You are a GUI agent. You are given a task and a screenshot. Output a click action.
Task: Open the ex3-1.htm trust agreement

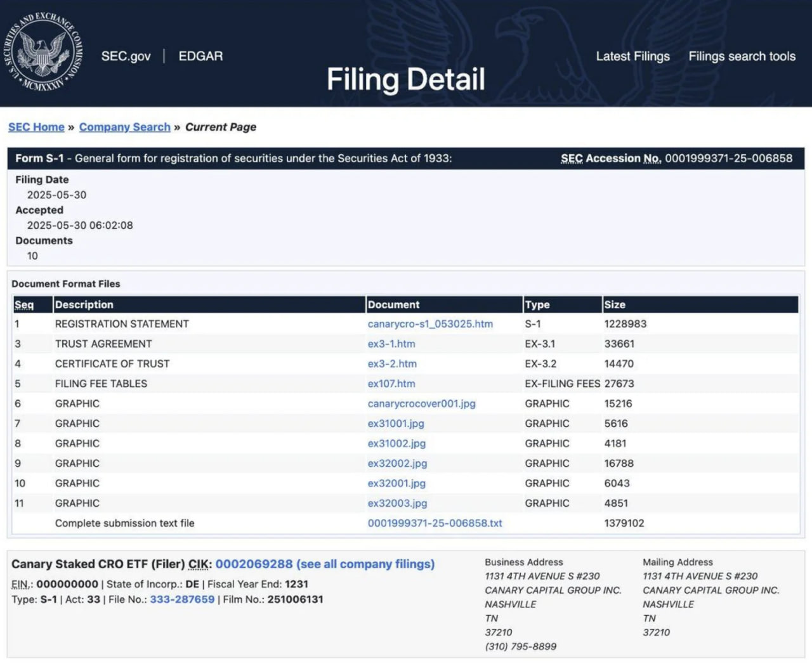(391, 344)
